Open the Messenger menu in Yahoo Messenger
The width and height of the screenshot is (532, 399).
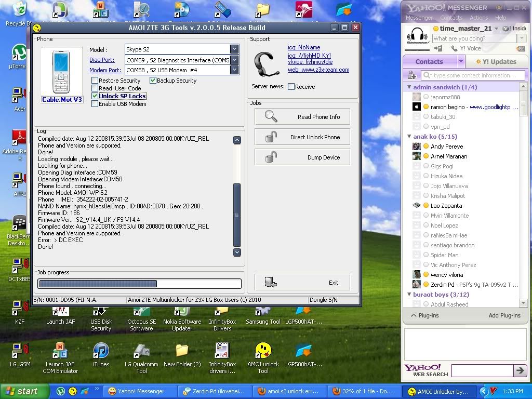click(419, 18)
